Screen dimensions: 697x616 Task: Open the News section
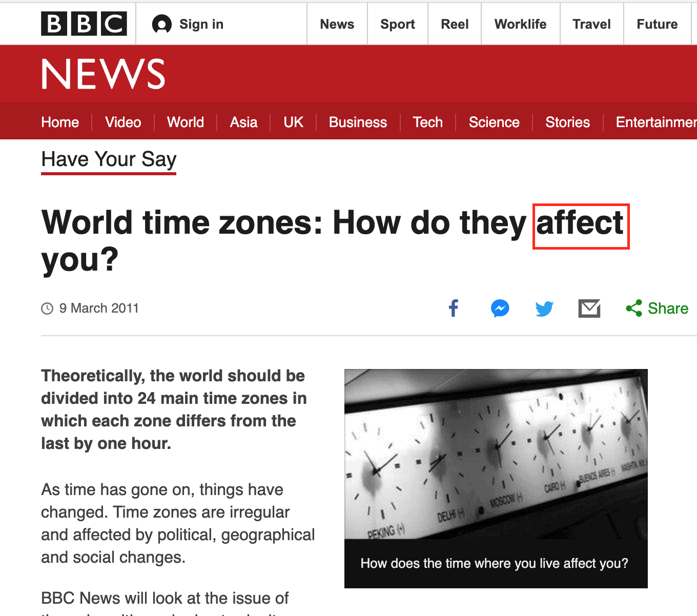(x=337, y=24)
